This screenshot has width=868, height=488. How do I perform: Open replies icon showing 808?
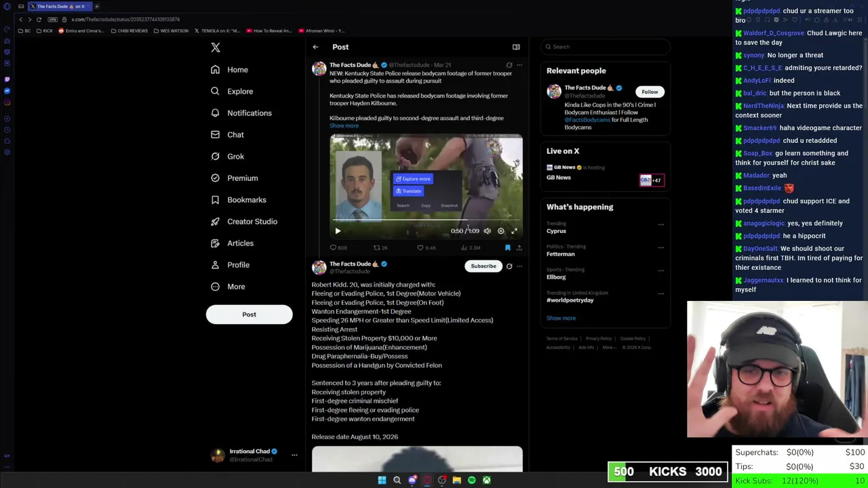tap(338, 248)
